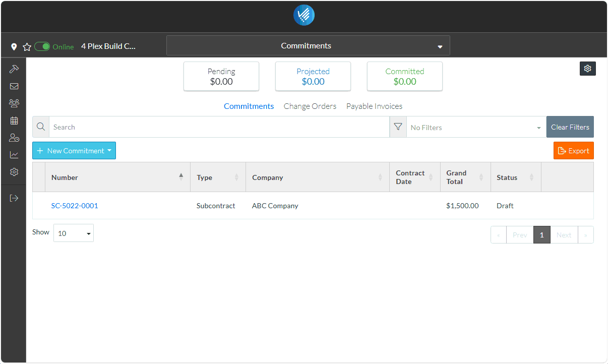Open the New Commitment dropdown button

[x=74, y=151]
